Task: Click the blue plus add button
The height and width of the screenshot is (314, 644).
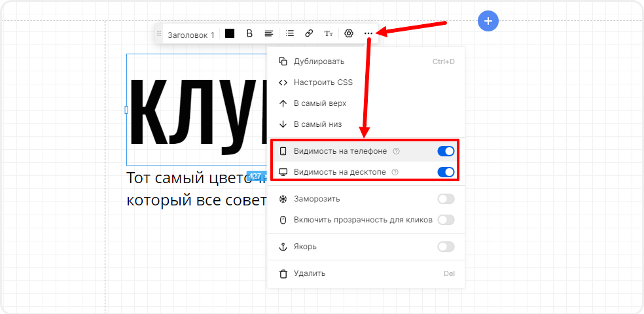Action: 488,20
